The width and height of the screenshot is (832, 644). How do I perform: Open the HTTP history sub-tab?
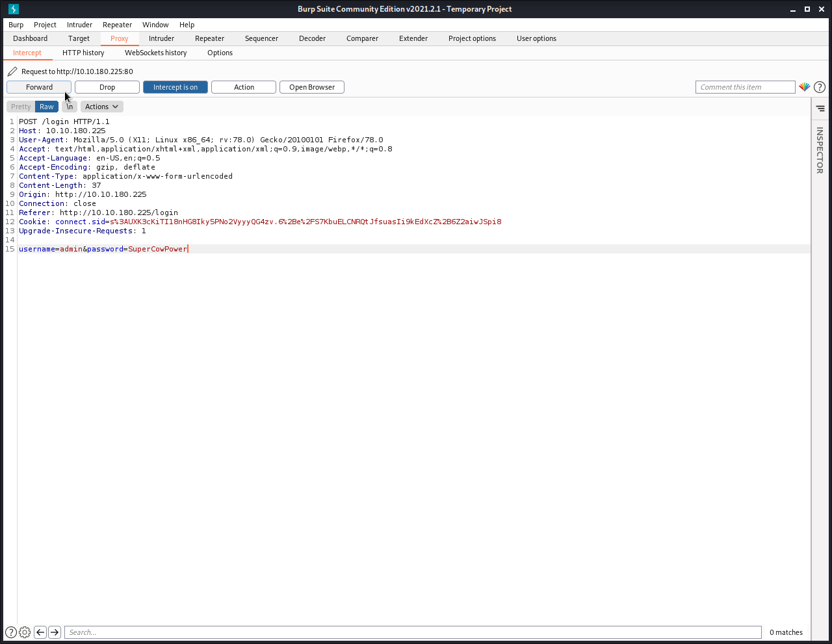[x=83, y=53]
